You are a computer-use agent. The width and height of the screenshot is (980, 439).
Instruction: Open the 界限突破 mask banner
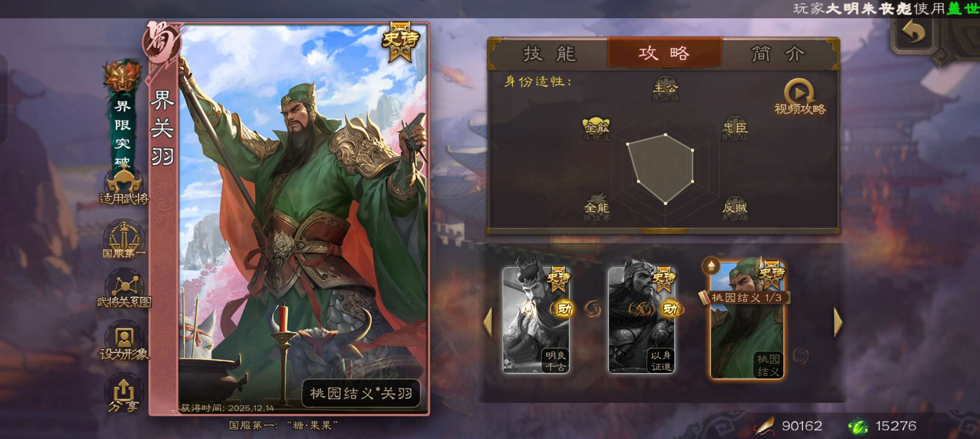(x=123, y=115)
